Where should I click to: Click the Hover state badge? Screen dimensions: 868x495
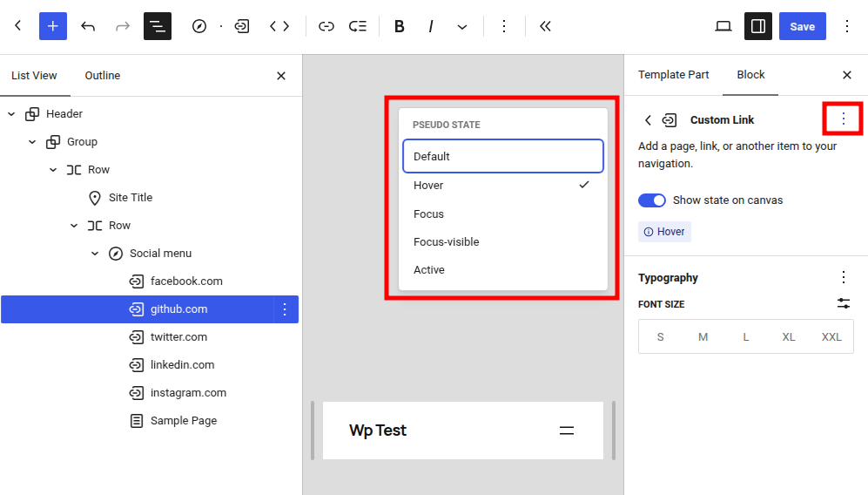pos(664,232)
